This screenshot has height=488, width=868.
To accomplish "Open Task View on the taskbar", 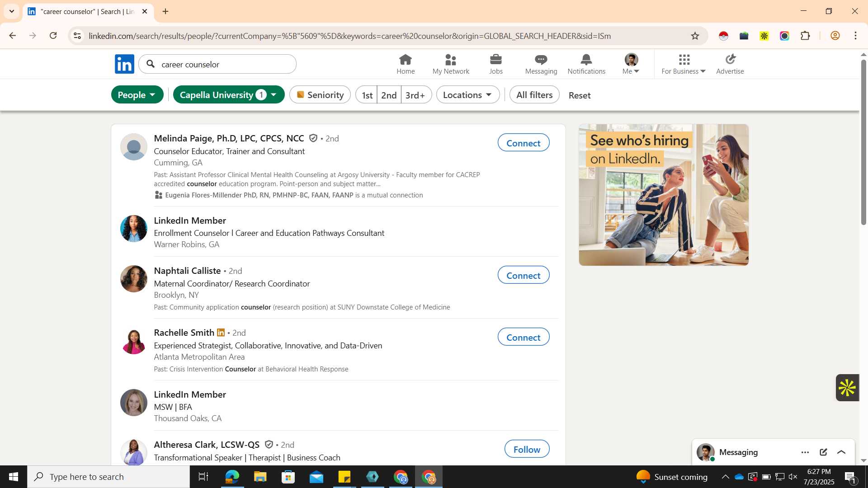I will pyautogui.click(x=203, y=477).
